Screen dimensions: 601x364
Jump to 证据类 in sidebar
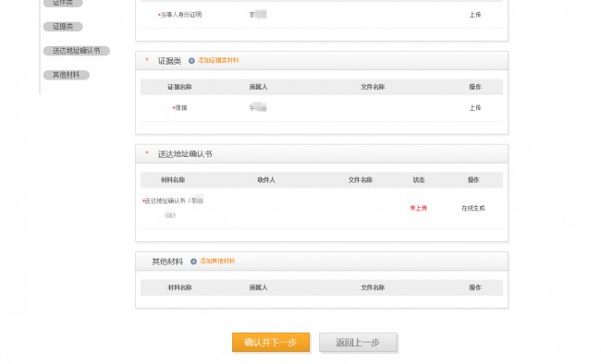(63, 27)
